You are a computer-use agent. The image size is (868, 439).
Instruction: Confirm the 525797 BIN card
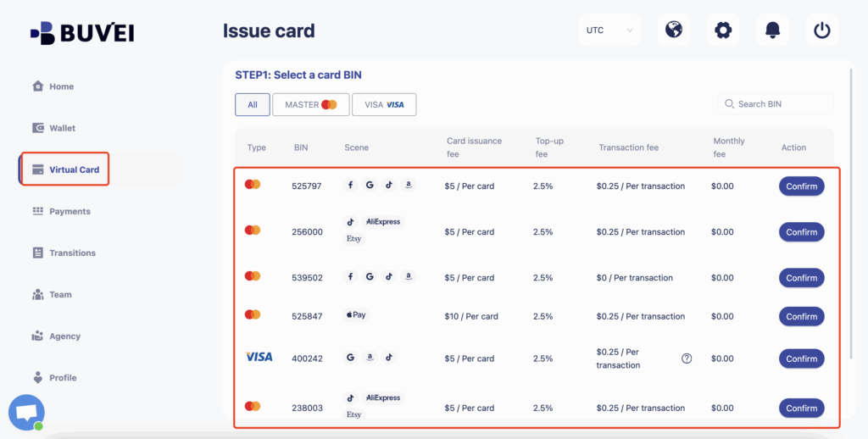(801, 186)
